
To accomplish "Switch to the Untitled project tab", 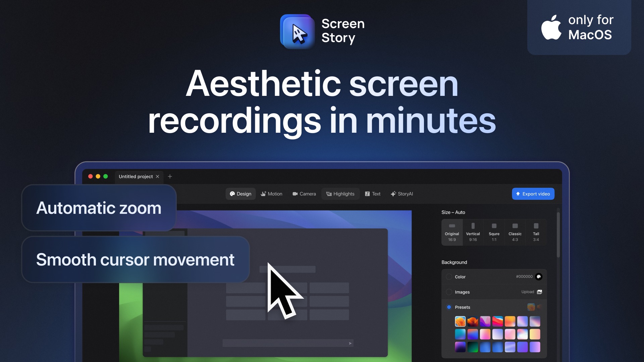I will [x=136, y=176].
